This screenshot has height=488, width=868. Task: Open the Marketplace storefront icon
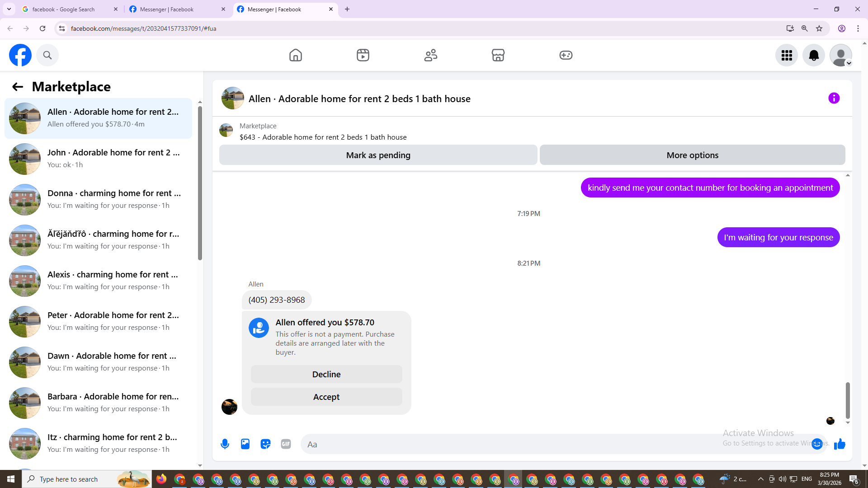tap(498, 55)
